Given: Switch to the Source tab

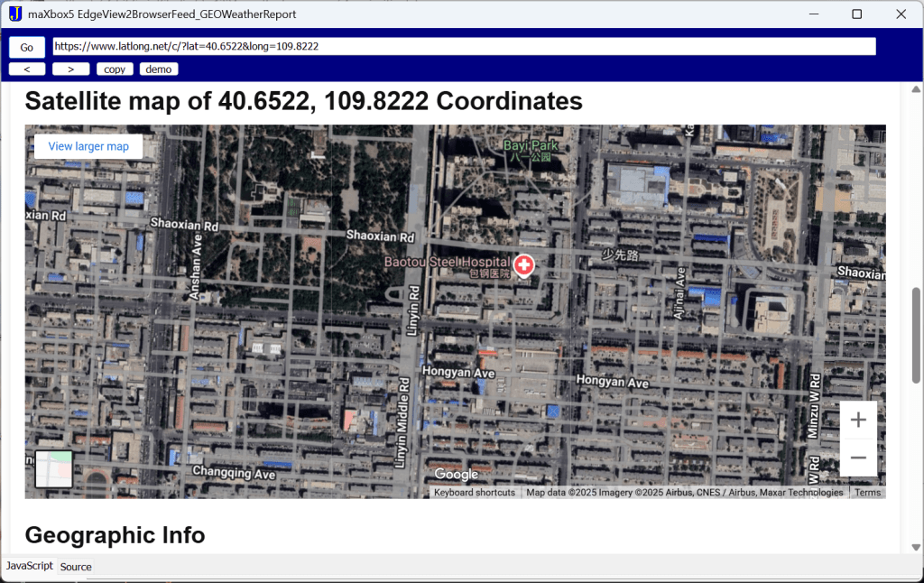Looking at the screenshot, I should click(x=76, y=567).
